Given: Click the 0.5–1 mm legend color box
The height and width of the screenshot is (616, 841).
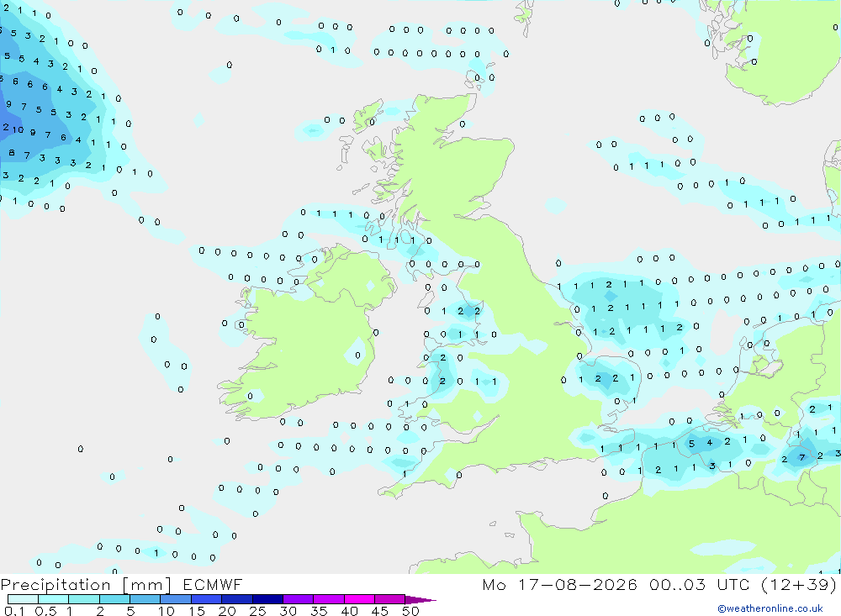Looking at the screenshot, I should [x=54, y=599].
